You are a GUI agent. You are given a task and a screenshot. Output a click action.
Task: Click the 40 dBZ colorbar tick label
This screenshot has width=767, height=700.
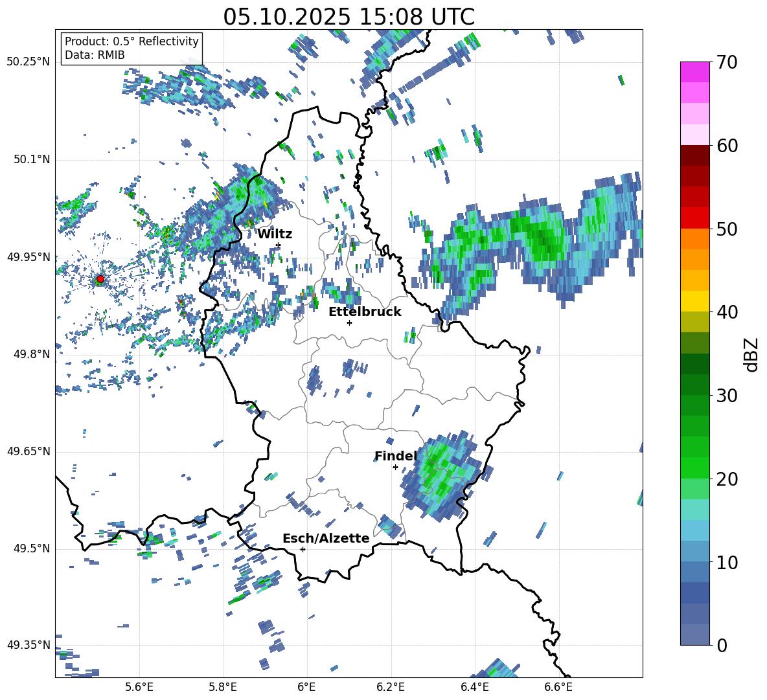pyautogui.click(x=727, y=312)
